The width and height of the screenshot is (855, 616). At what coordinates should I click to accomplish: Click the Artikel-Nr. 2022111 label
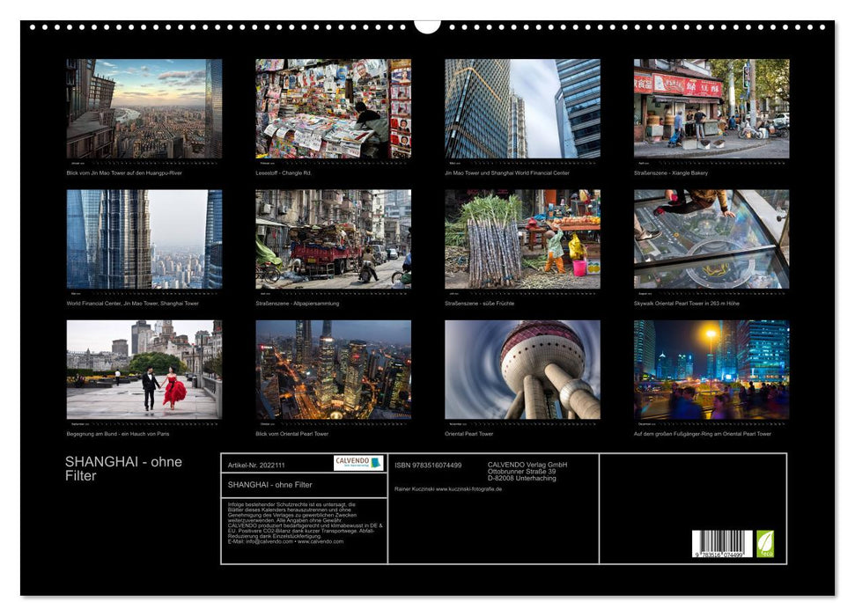coord(256,460)
